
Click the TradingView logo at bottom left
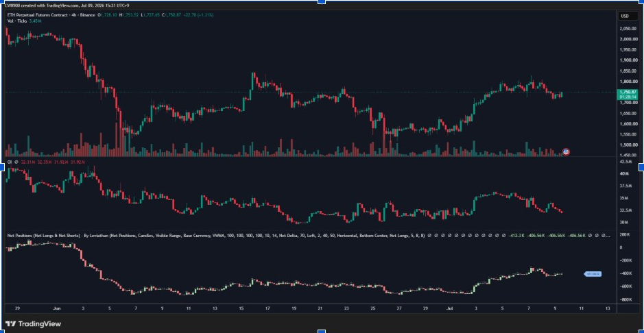pyautogui.click(x=33, y=324)
